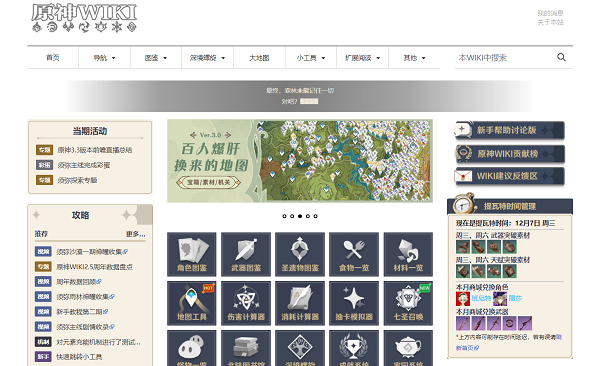600x366 pixels.
Task: Open the 圣遗物图鉴 artifact tile
Action: click(x=300, y=254)
